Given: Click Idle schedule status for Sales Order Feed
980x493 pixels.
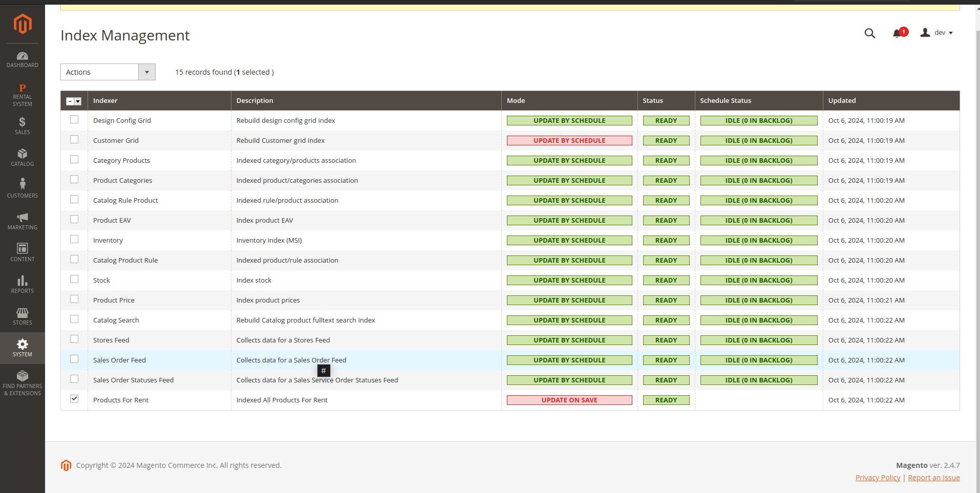Looking at the screenshot, I should tap(759, 360).
